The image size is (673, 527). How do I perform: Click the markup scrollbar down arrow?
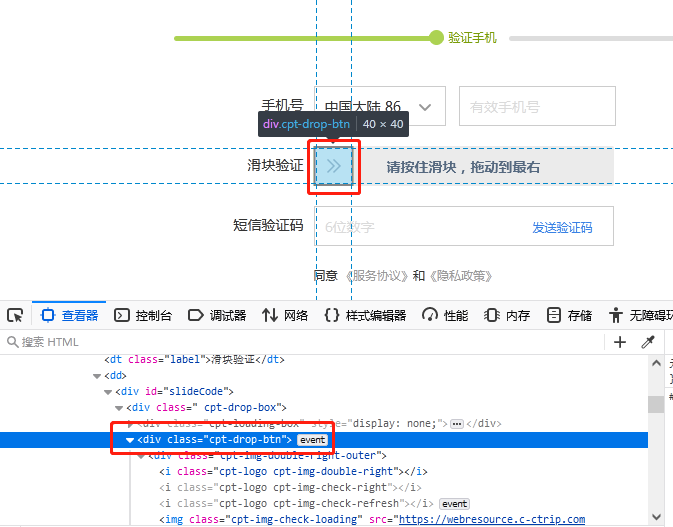656,516
